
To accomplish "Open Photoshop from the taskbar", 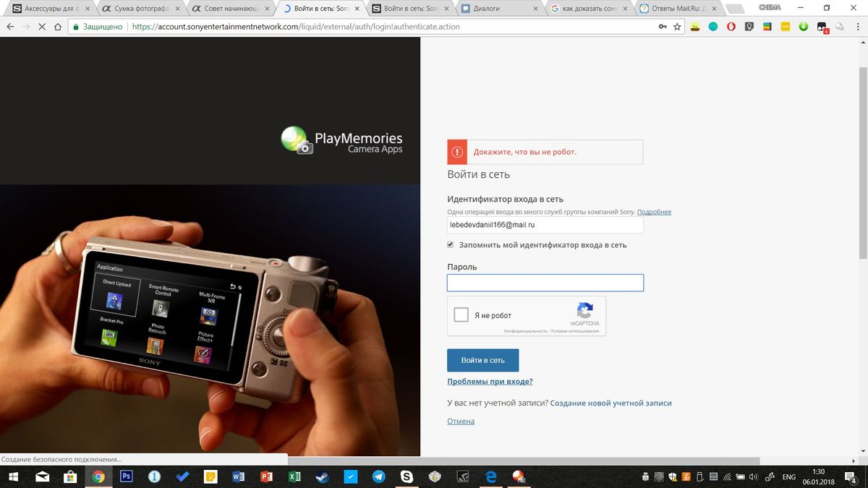I will click(127, 476).
